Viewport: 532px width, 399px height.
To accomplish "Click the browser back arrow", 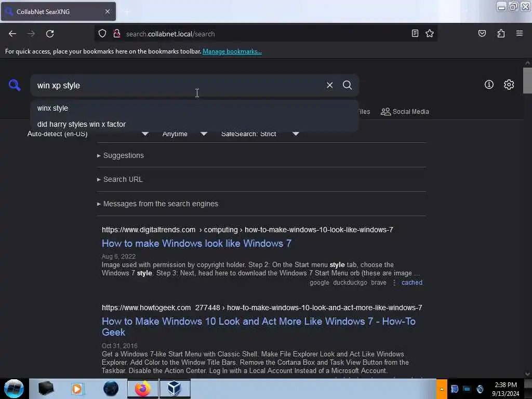I will (x=12, y=34).
